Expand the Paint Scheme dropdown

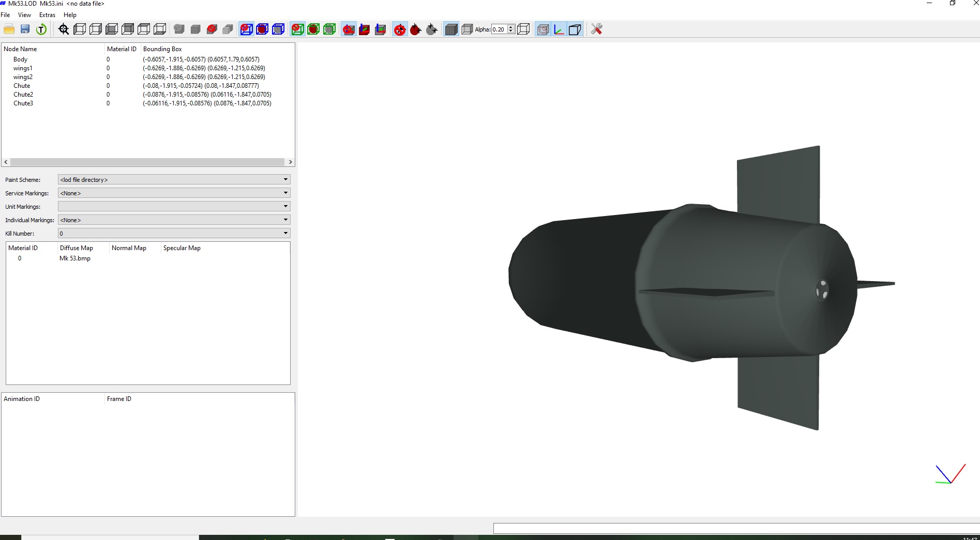pyautogui.click(x=174, y=179)
